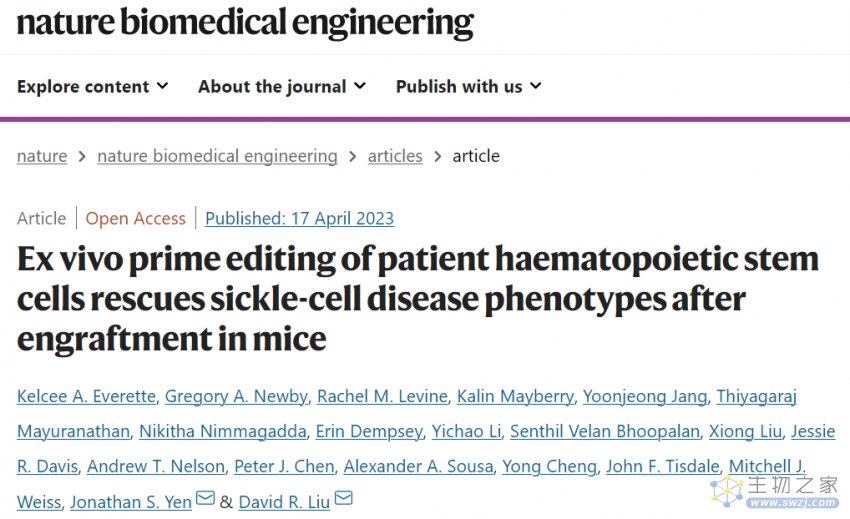850x519 pixels.
Task: Open nature biomedical engineering breadcrumb link
Action: click(217, 156)
